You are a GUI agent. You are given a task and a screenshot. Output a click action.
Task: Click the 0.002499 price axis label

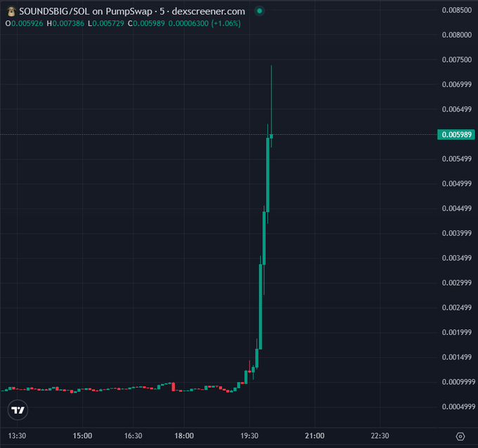pos(457,308)
